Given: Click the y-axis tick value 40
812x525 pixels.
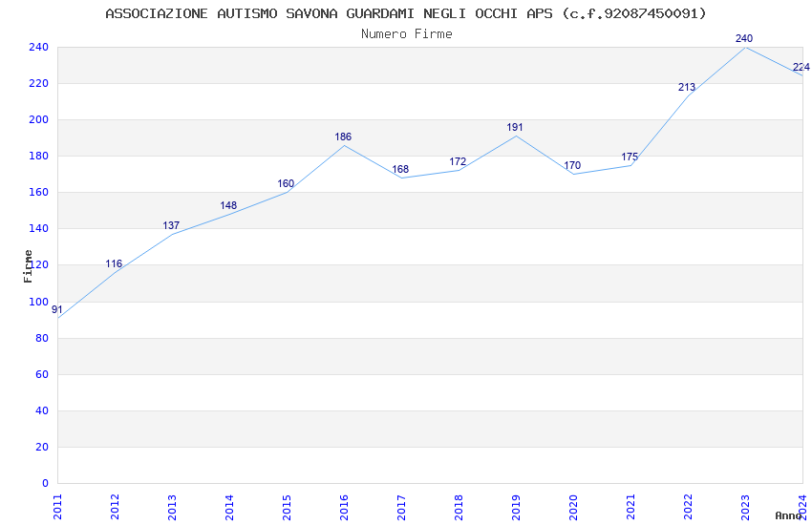Looking at the screenshot, I should (x=42, y=410).
